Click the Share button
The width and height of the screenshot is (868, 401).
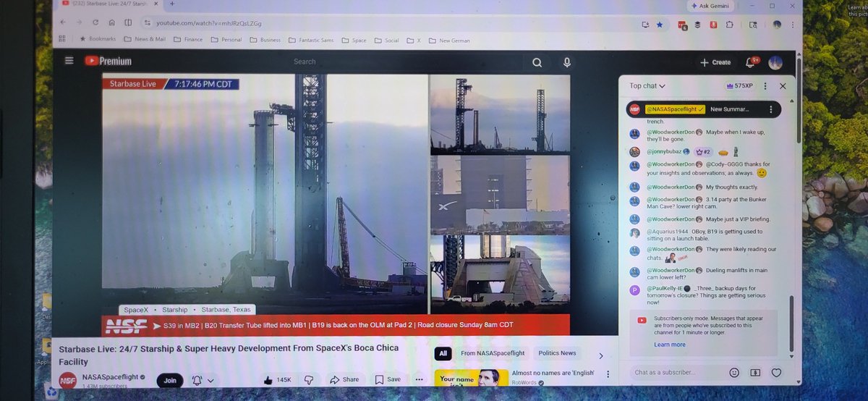(x=344, y=379)
